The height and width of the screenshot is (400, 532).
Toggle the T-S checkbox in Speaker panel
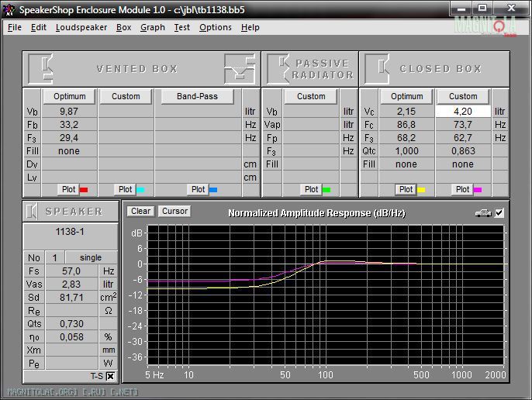(x=110, y=376)
